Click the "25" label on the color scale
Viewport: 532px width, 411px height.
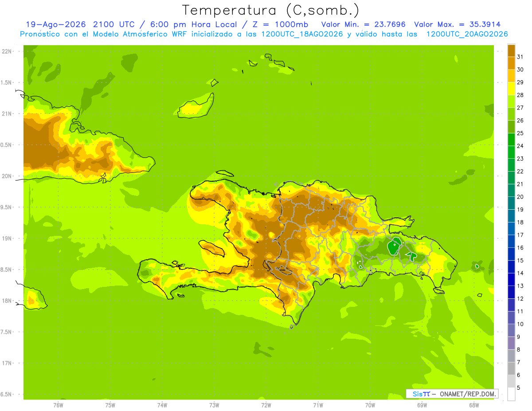pyautogui.click(x=520, y=133)
